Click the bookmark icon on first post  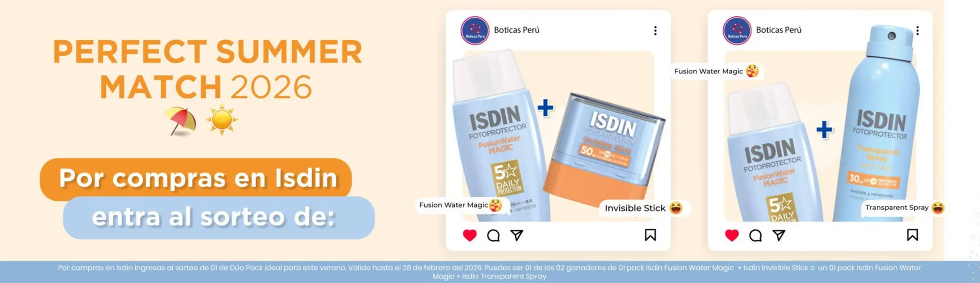tap(650, 235)
